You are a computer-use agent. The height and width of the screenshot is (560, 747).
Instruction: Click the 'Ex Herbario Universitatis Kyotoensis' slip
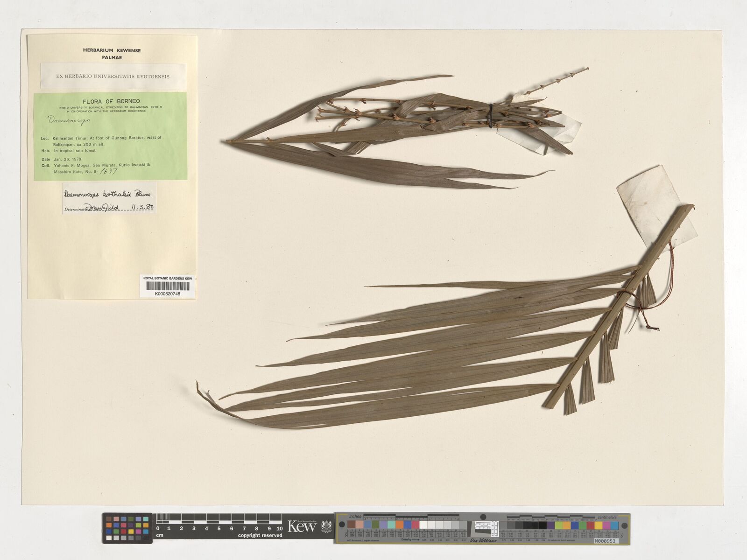click(113, 76)
